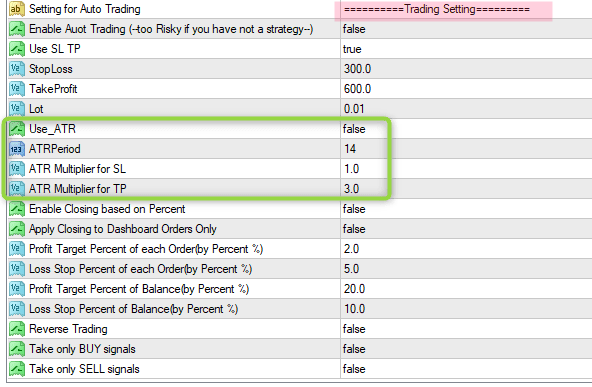This screenshot has height=387, width=592.
Task: Click the boolean icon next to Enable Auot Trading
Action: pyautogui.click(x=17, y=29)
